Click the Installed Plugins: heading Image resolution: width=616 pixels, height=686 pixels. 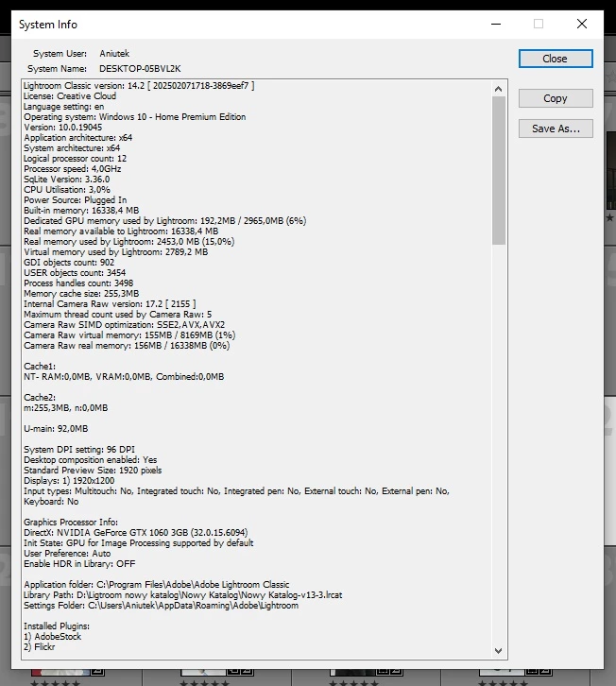pos(57,626)
